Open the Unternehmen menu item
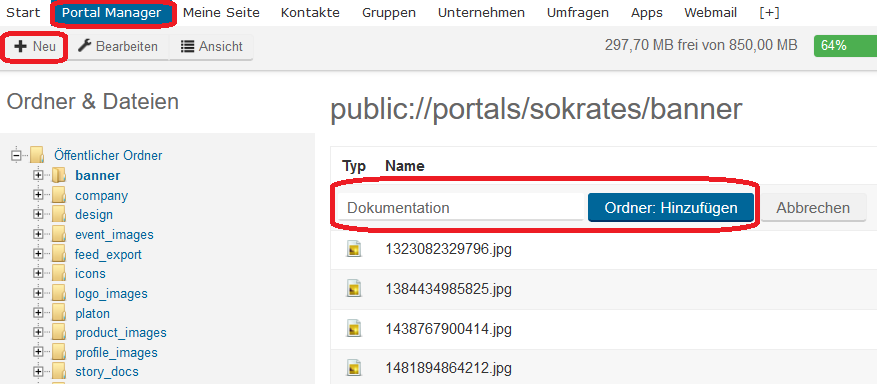This screenshot has width=877, height=384. [481, 13]
